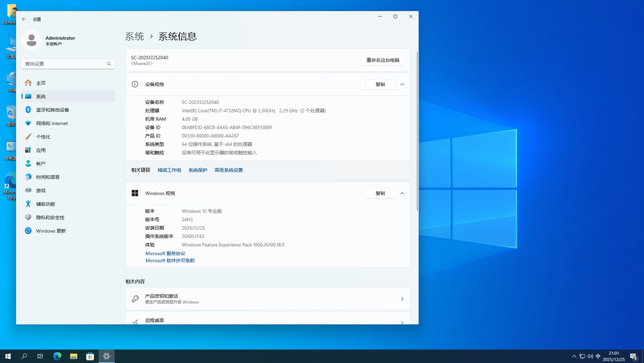
Task: Open the 系统保护 link
Action: [x=198, y=170]
